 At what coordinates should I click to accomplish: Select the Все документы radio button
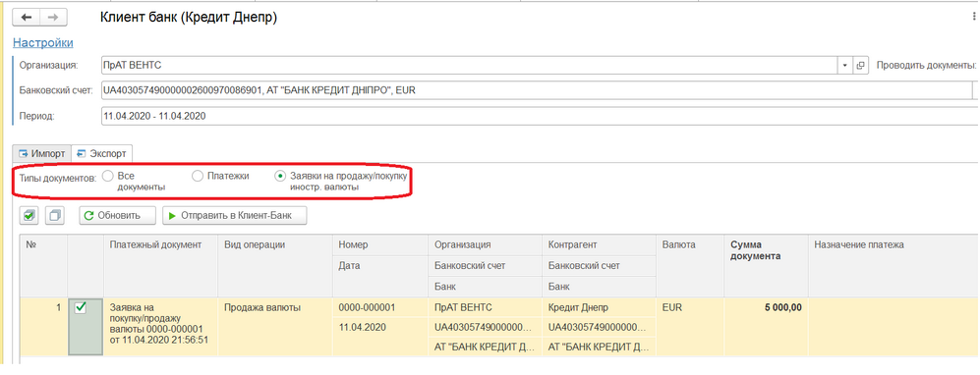pyautogui.click(x=108, y=177)
